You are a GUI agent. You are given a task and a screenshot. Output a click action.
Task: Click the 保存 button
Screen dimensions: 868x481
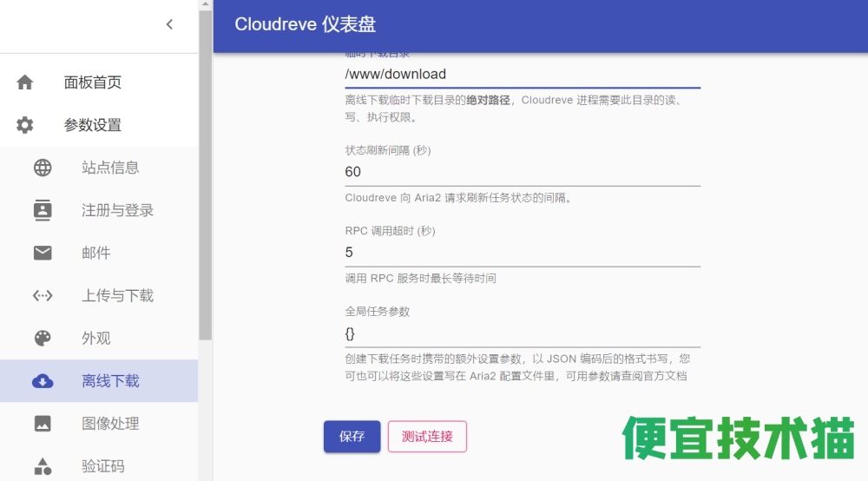(352, 436)
